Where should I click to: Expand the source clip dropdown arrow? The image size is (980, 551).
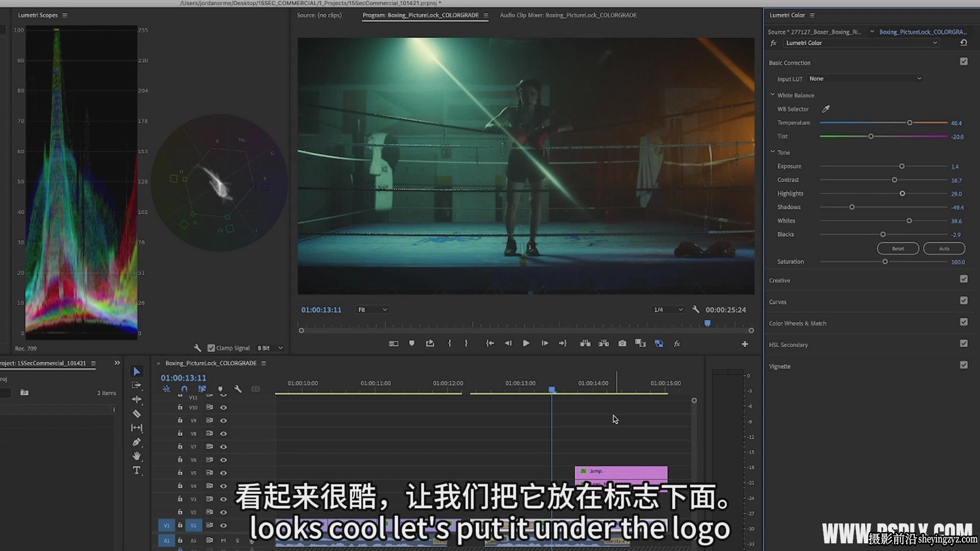(x=872, y=32)
